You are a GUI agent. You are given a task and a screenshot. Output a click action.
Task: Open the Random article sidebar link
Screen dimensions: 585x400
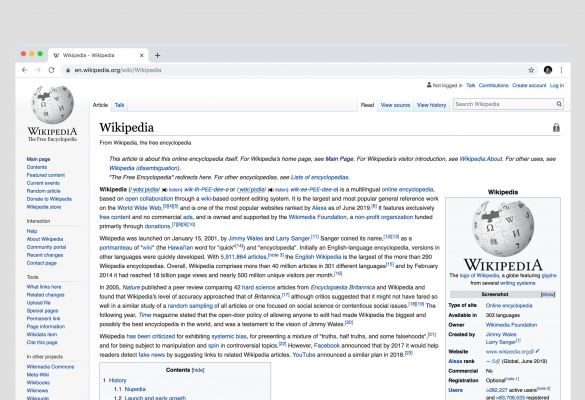click(43, 191)
